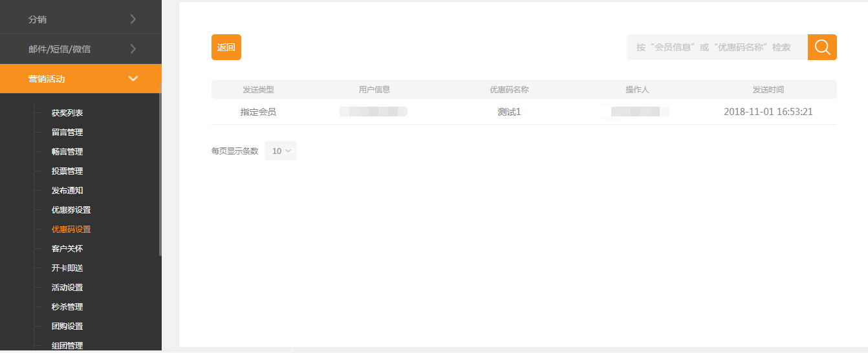Go to 投票管理 menu item

67,171
